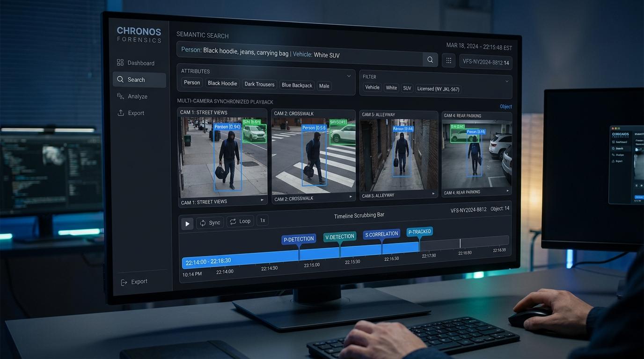Click the MAR 18, 2024 - 22:15:48 EST timestamp

[x=479, y=47]
